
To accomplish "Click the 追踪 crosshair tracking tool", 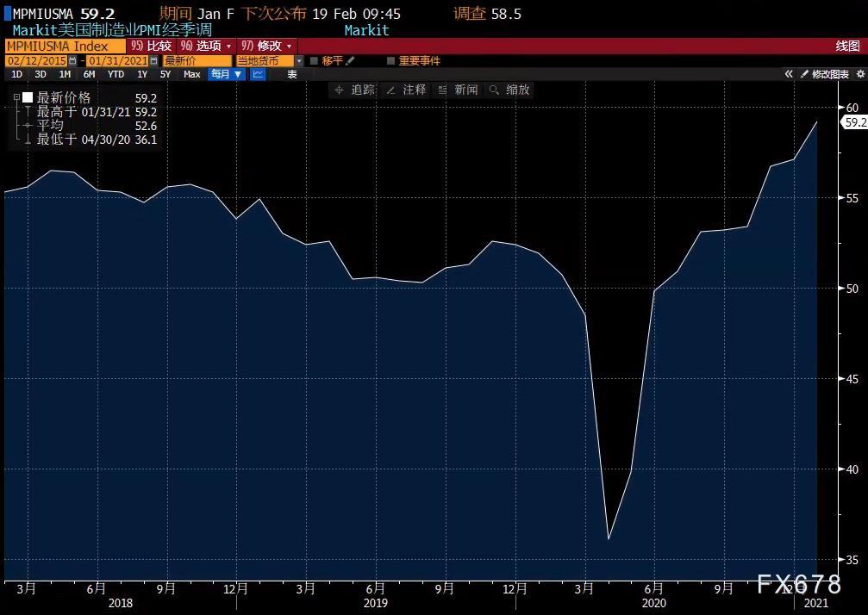I will click(355, 90).
